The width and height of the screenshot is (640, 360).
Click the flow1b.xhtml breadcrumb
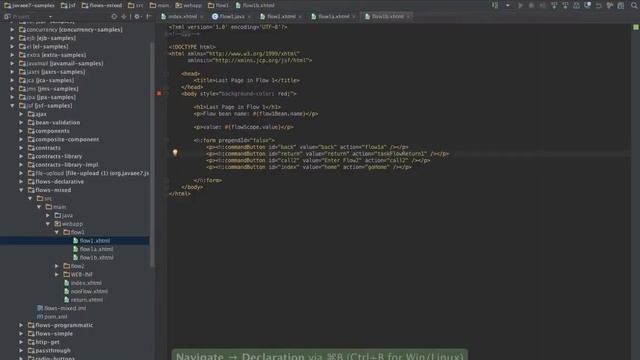(x=255, y=5)
